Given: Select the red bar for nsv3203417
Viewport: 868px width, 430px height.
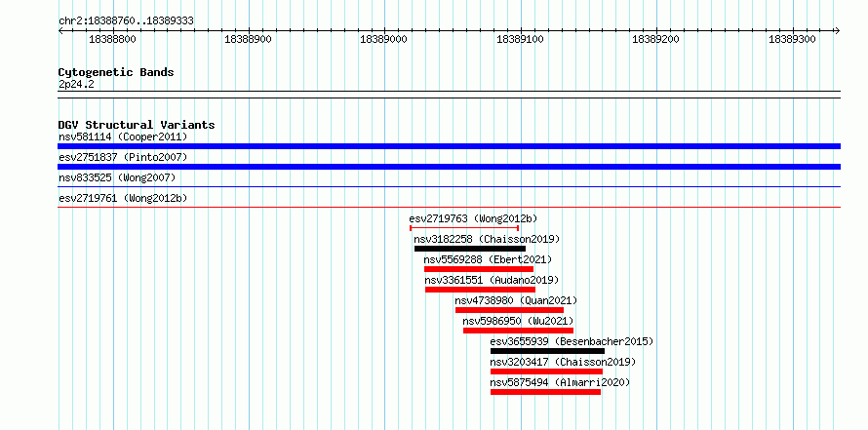Looking at the screenshot, I should [546, 371].
